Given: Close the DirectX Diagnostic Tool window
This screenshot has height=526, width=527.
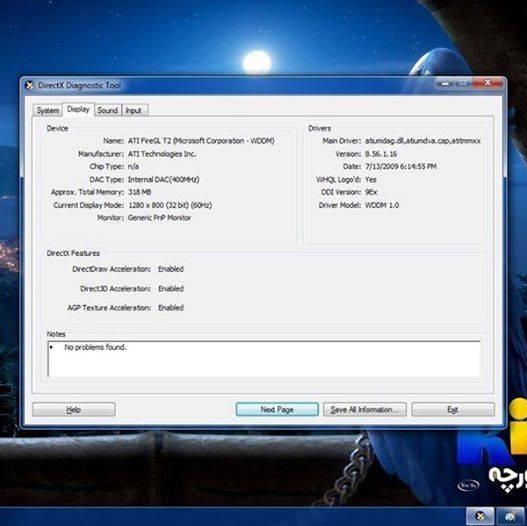Looking at the screenshot, I should click(488, 83).
